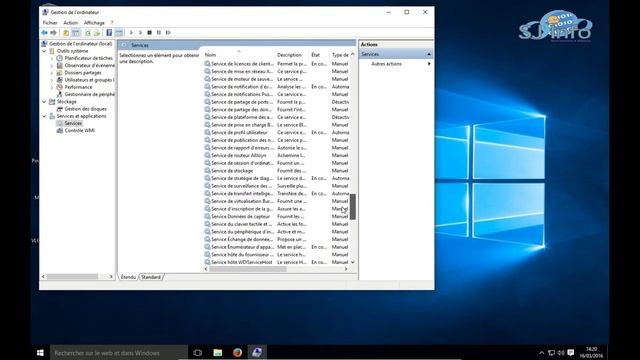Image resolution: width=640 pixels, height=360 pixels.
Task: Click the gear icon of Service de profil utilisateur
Action: tap(207, 132)
